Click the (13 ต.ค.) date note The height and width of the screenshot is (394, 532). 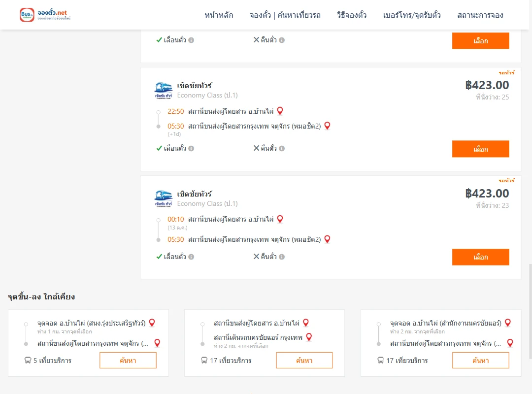177,228
